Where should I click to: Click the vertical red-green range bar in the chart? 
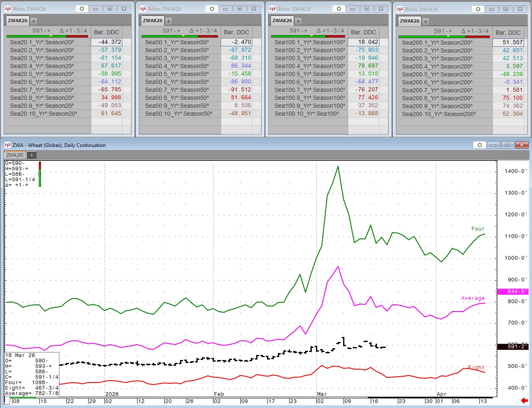(x=40, y=174)
